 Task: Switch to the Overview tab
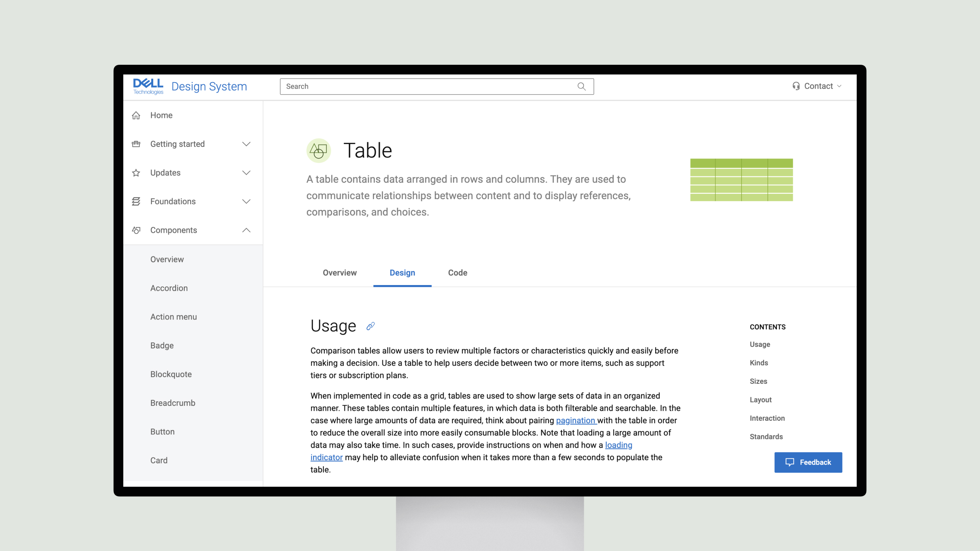click(339, 273)
